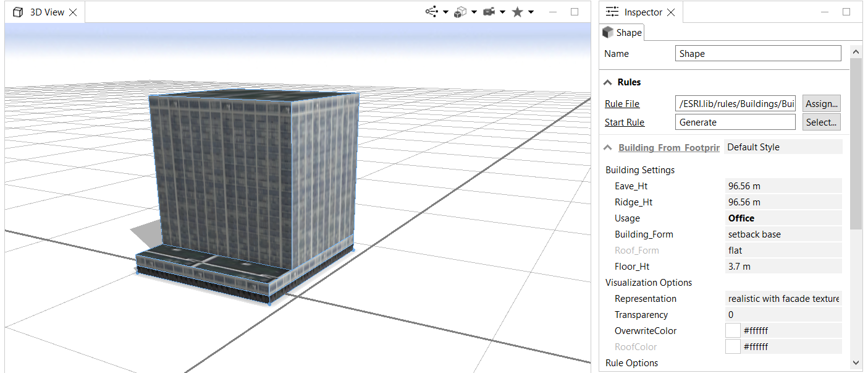868x373 pixels.
Task: Focus the Name input field
Action: (x=758, y=54)
